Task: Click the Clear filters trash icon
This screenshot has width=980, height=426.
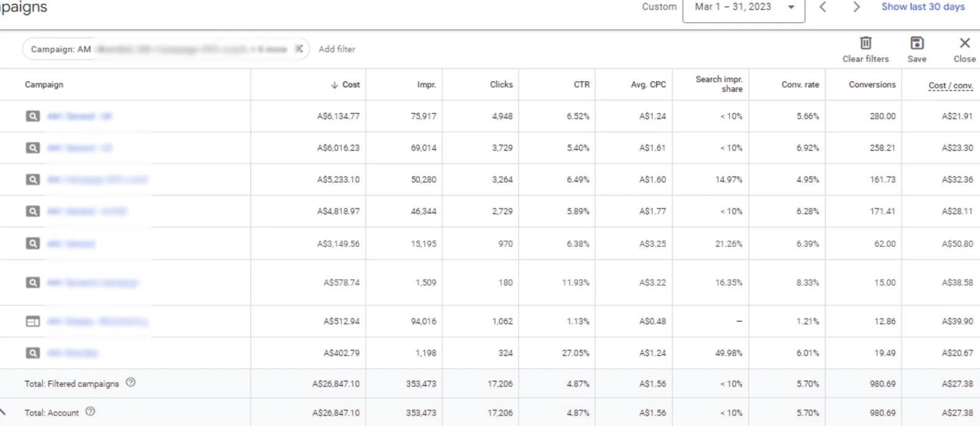Action: (865, 43)
